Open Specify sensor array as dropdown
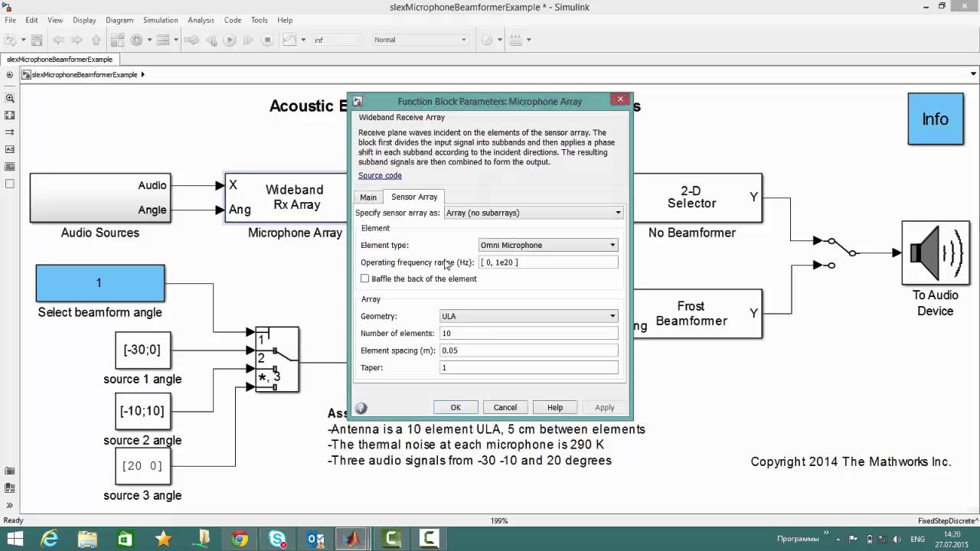Viewport: 980px width, 551px height. 534,213
